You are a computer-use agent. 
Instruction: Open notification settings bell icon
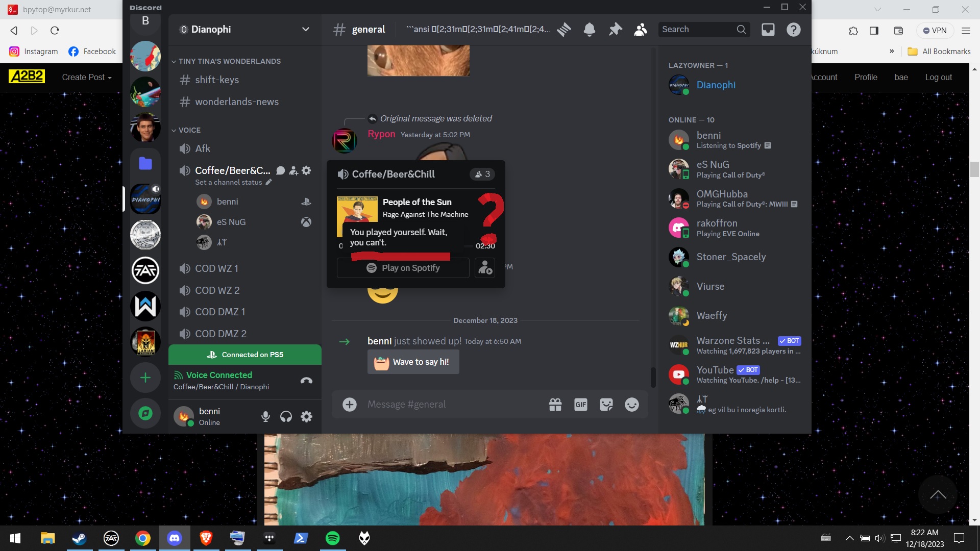click(x=590, y=30)
